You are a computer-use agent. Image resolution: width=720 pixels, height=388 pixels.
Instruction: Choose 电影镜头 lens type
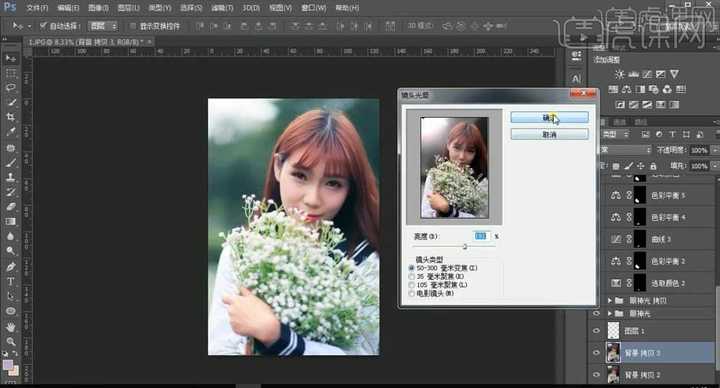pos(411,293)
